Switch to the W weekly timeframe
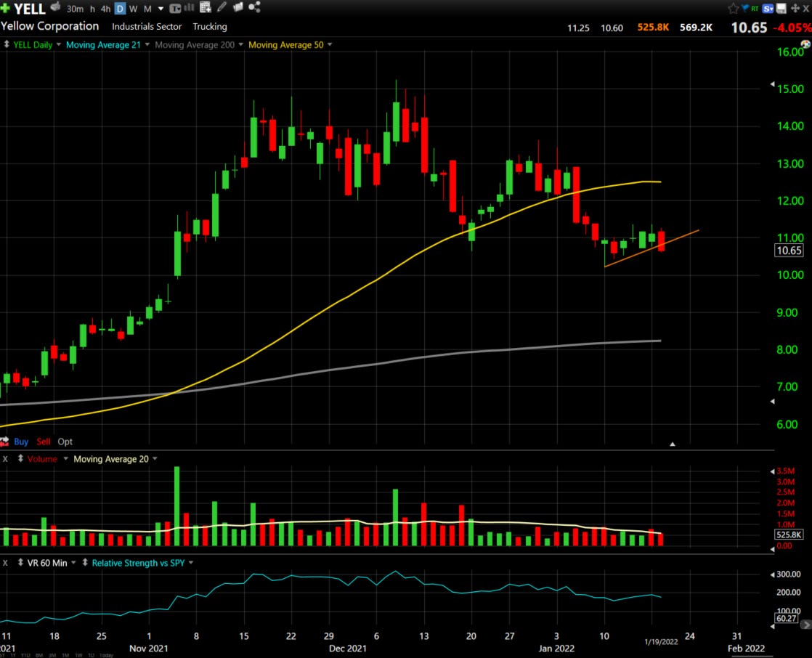 coord(133,9)
